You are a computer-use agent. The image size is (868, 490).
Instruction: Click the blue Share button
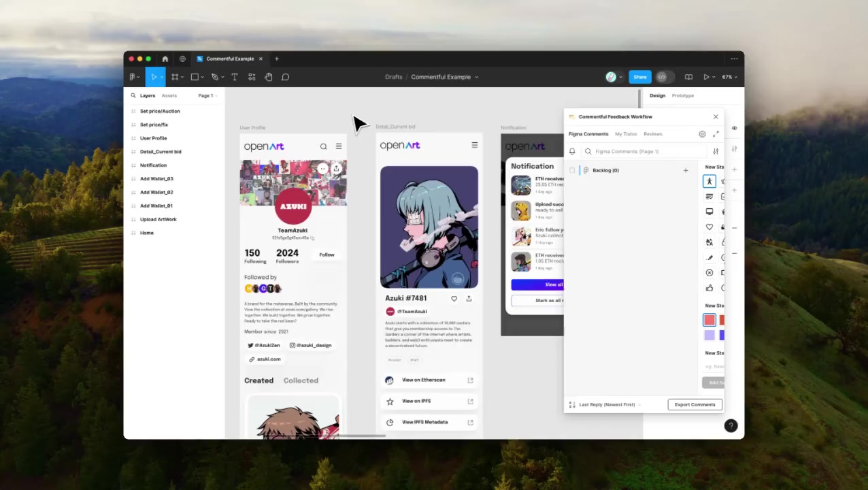coord(639,77)
